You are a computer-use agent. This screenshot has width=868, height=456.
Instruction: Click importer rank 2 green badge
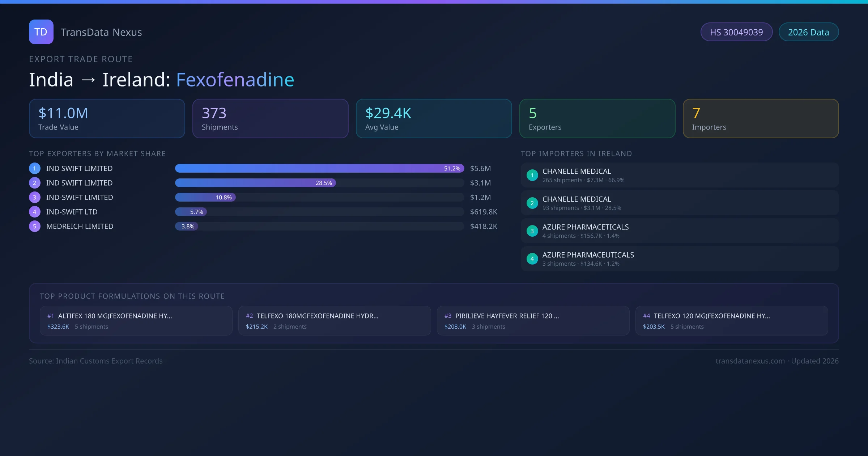click(532, 203)
